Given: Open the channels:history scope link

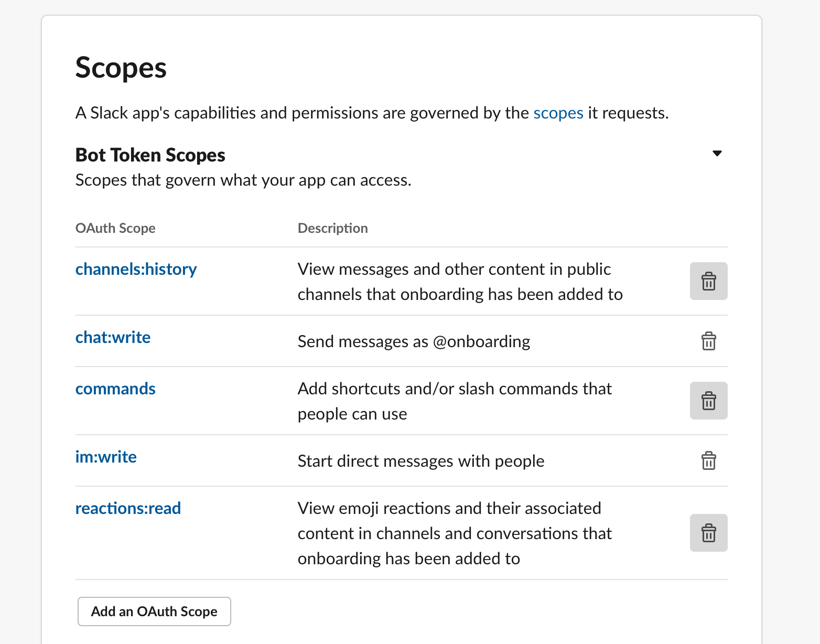Looking at the screenshot, I should [136, 269].
